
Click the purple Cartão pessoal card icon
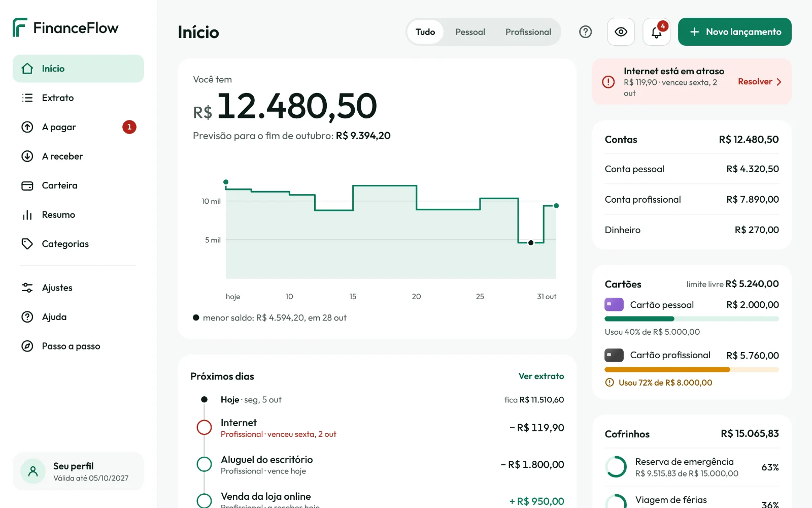pos(614,304)
